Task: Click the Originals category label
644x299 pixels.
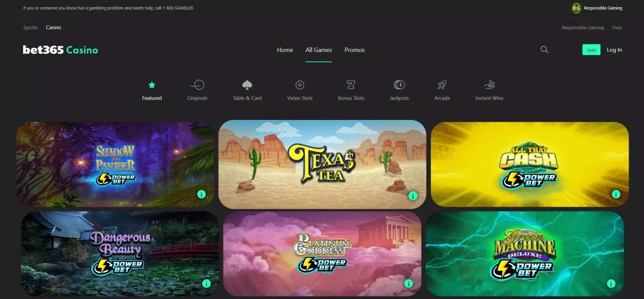Action: (x=197, y=98)
